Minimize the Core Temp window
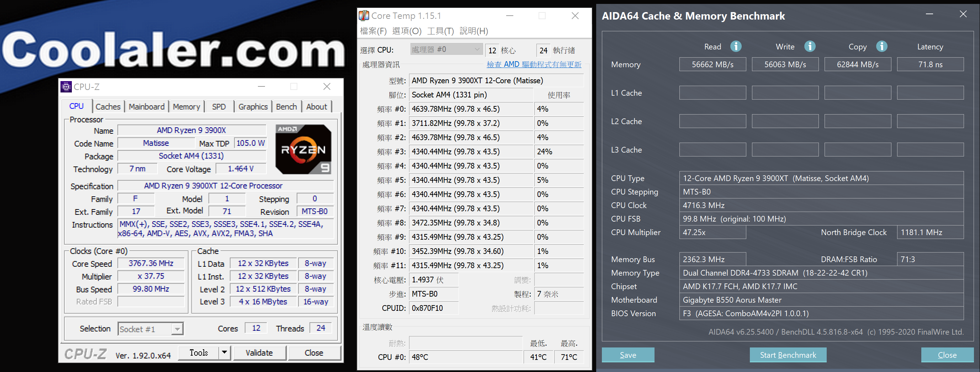The height and width of the screenshot is (372, 980). click(x=510, y=16)
